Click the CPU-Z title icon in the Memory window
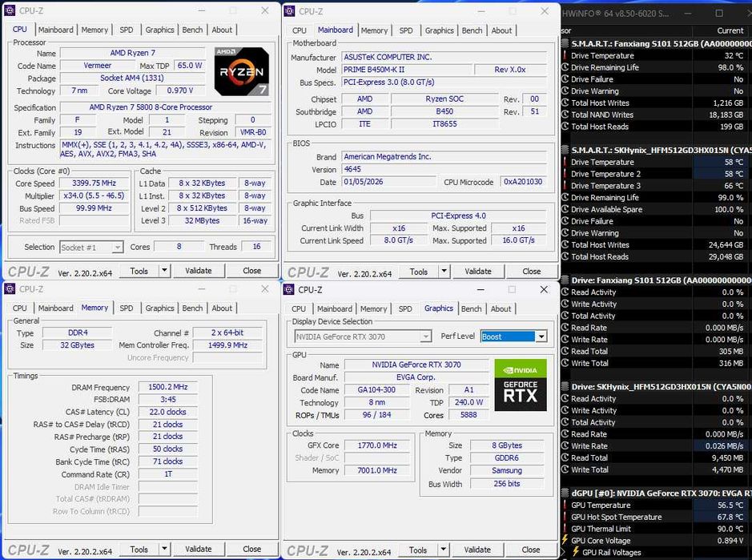Viewport: 752px width, 560px height. [x=9, y=289]
